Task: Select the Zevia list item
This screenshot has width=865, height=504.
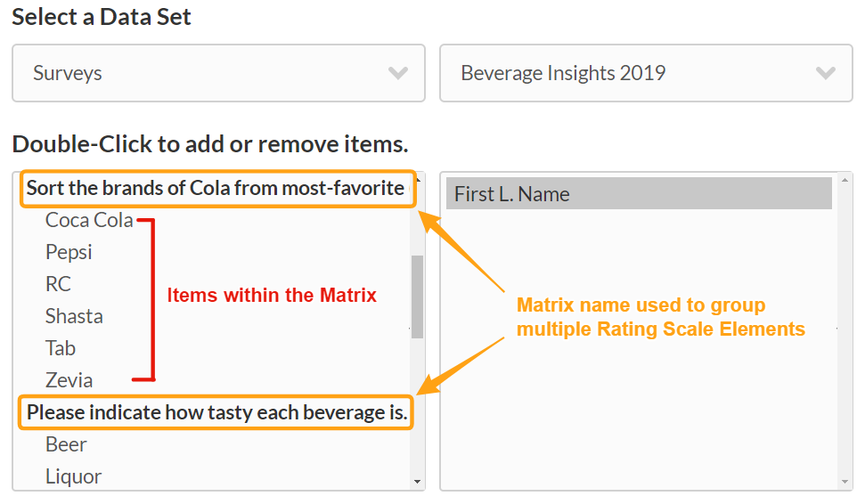Action: pyautogui.click(x=69, y=380)
